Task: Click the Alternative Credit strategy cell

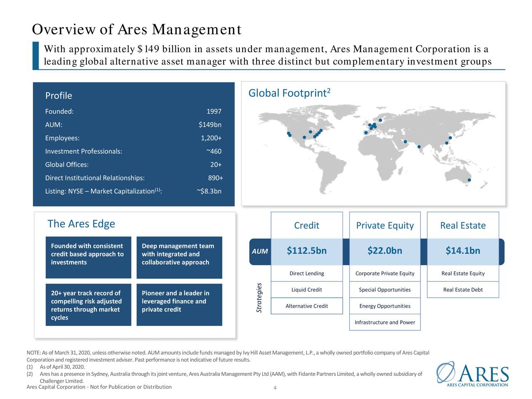Action: pos(306,306)
